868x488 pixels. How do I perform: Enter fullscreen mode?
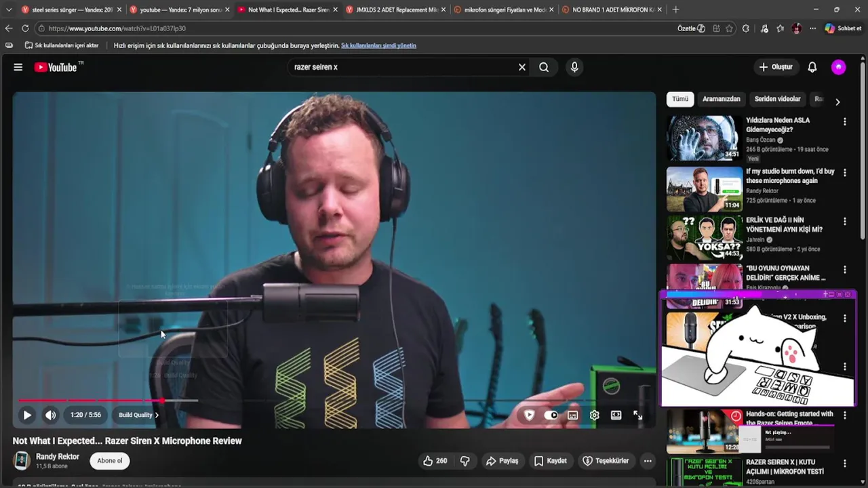pos(638,415)
